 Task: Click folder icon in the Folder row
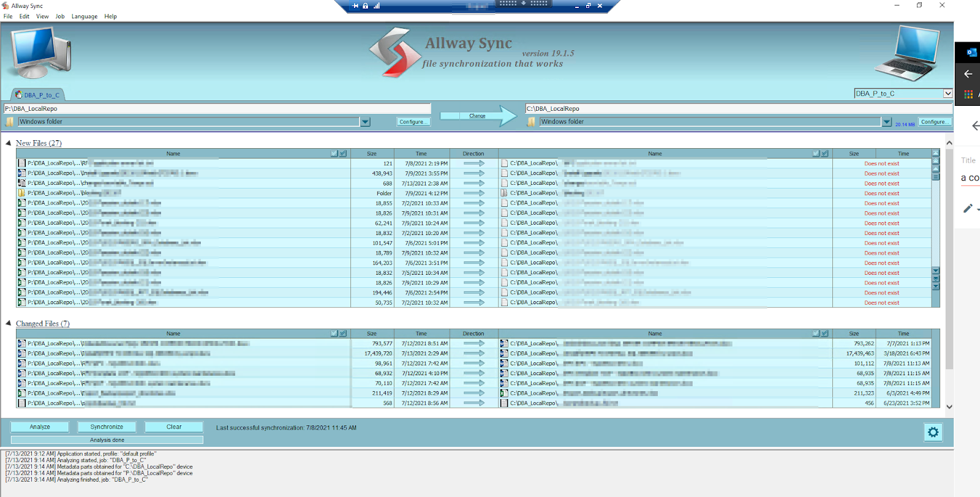(x=22, y=193)
